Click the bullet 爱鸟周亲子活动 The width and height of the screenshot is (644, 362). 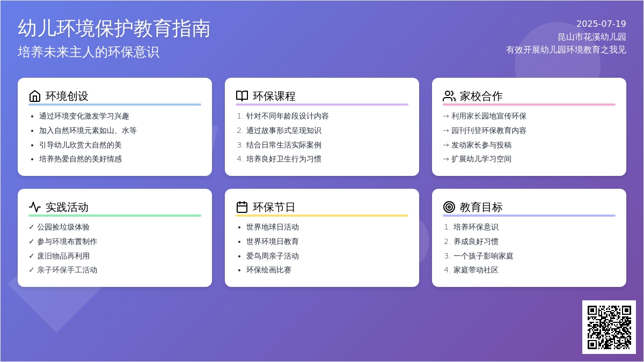point(273,256)
